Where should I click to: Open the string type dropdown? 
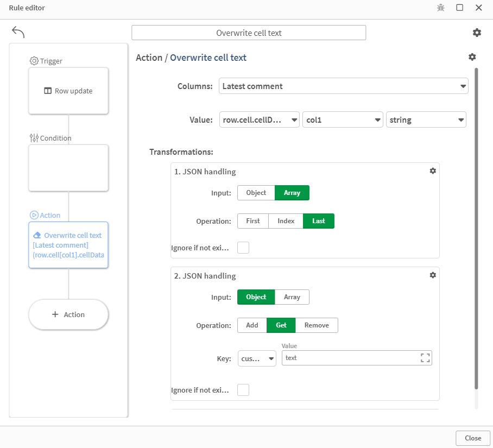click(x=426, y=120)
